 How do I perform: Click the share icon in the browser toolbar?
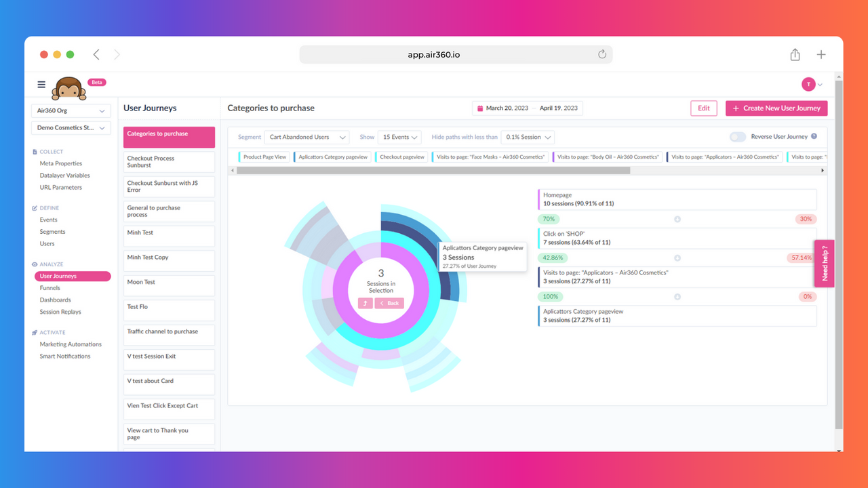[794, 54]
